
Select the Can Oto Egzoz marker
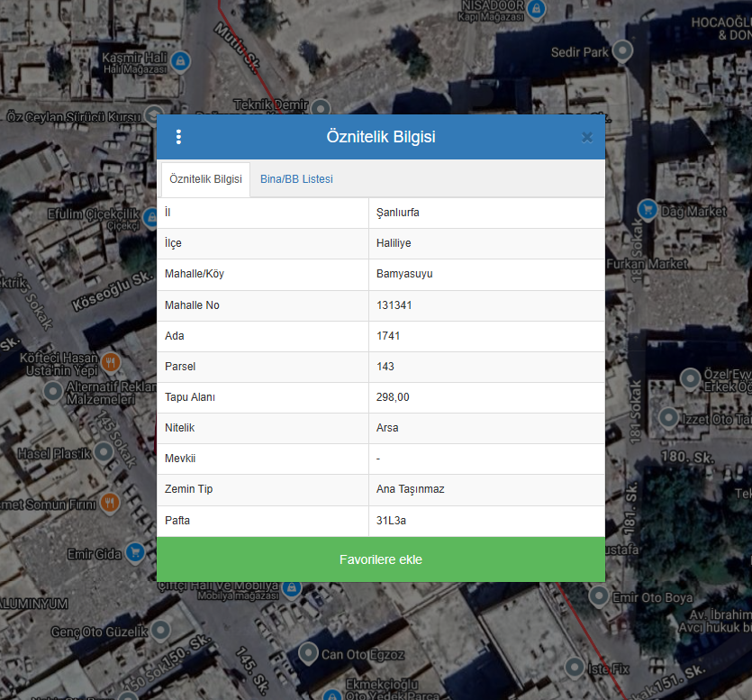click(308, 652)
